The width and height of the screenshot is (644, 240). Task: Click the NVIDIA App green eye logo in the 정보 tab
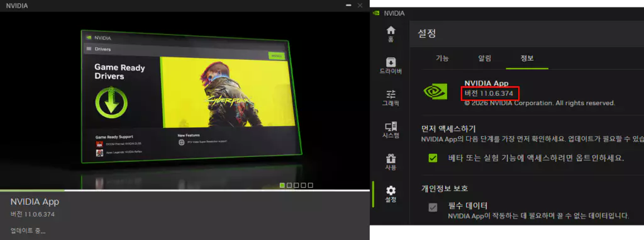[435, 91]
